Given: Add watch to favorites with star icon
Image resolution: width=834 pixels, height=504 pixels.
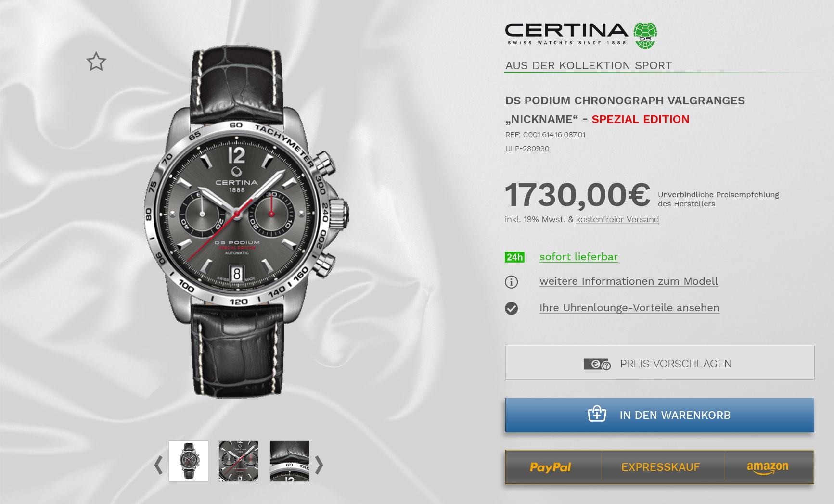Looking at the screenshot, I should pyautogui.click(x=96, y=62).
